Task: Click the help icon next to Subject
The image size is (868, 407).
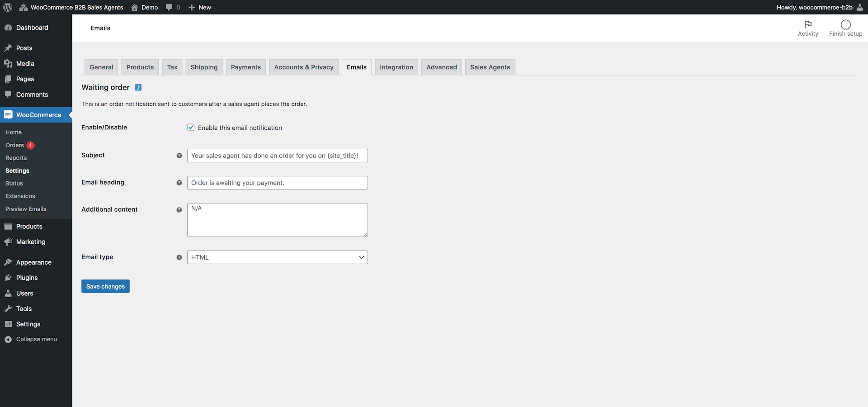Action: point(179,156)
